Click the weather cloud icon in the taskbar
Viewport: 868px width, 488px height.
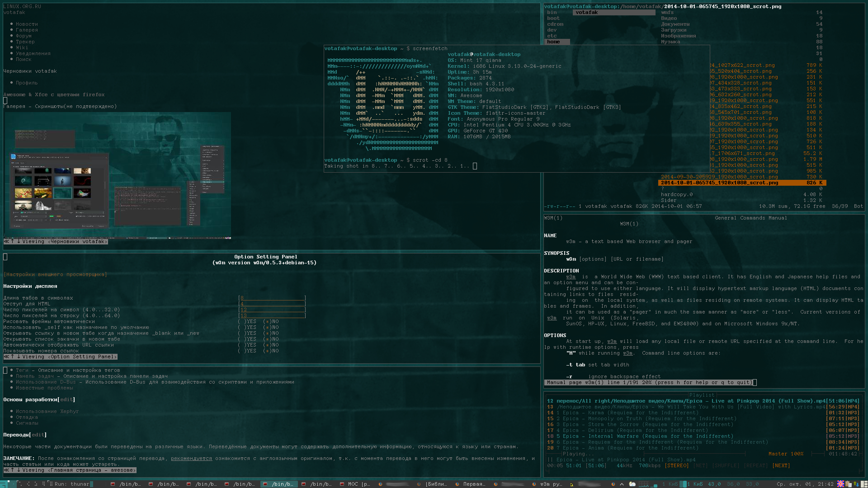point(632,484)
